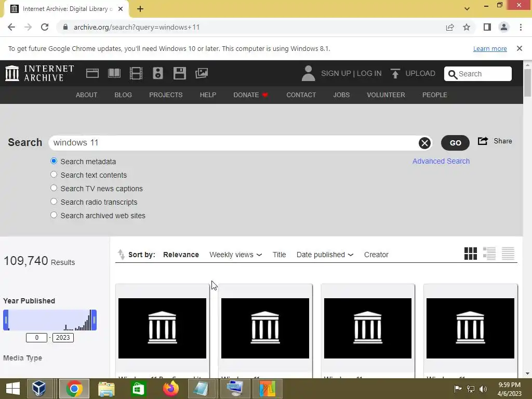Open Chrome tab search dropdown
Viewport: 532px width, 399px height.
click(467, 9)
